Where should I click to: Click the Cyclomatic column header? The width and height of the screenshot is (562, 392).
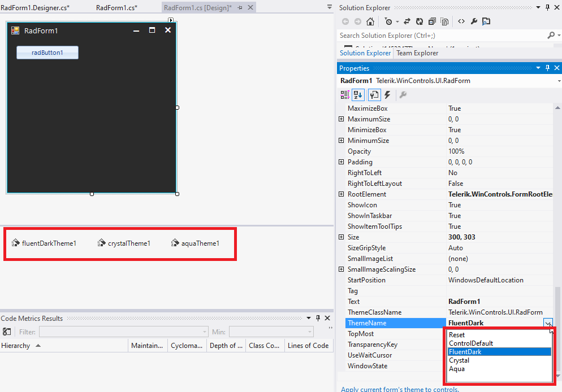pyautogui.click(x=187, y=346)
